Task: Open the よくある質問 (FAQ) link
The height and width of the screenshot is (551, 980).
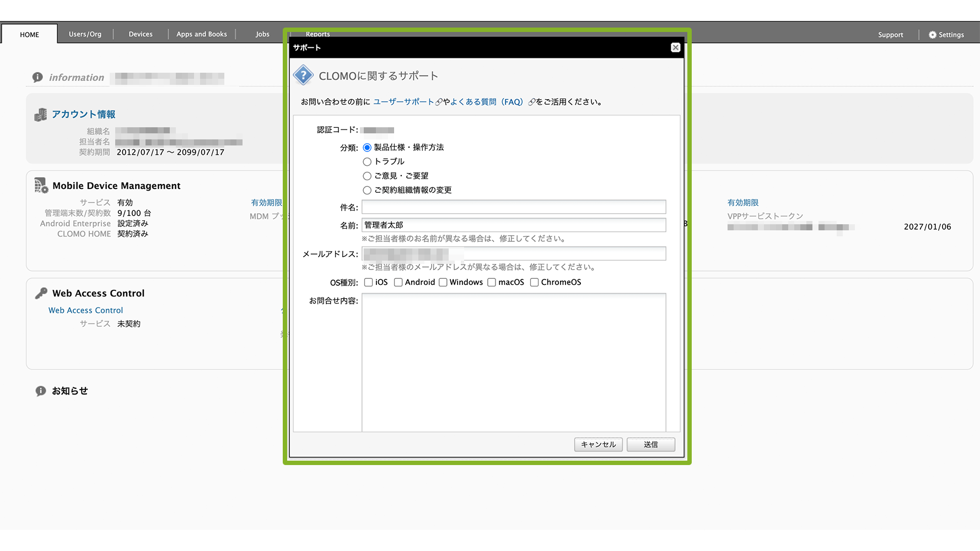Action: click(x=486, y=102)
